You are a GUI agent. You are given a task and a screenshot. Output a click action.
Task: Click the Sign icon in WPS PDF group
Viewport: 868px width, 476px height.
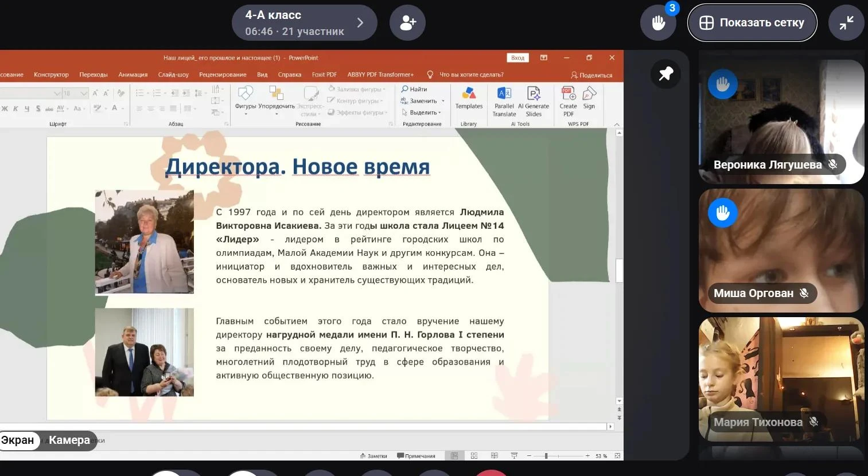pos(589,98)
